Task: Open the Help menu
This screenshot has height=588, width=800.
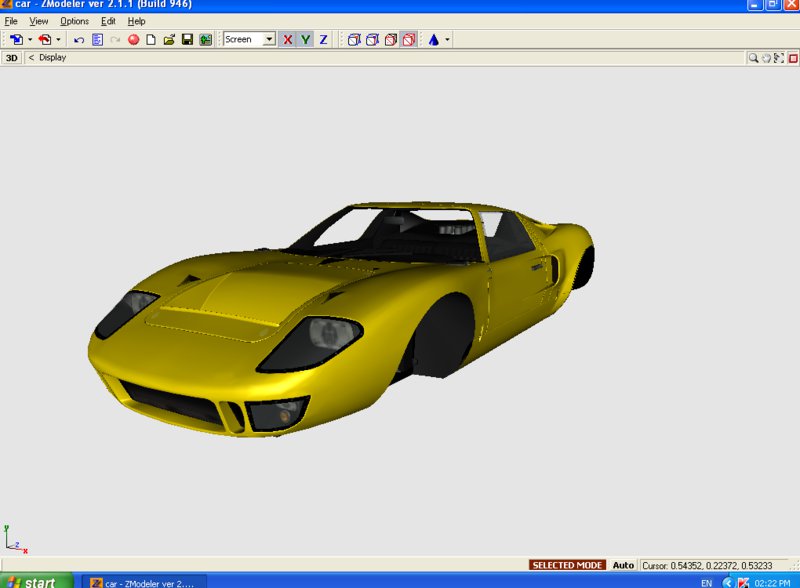Action: [136, 21]
